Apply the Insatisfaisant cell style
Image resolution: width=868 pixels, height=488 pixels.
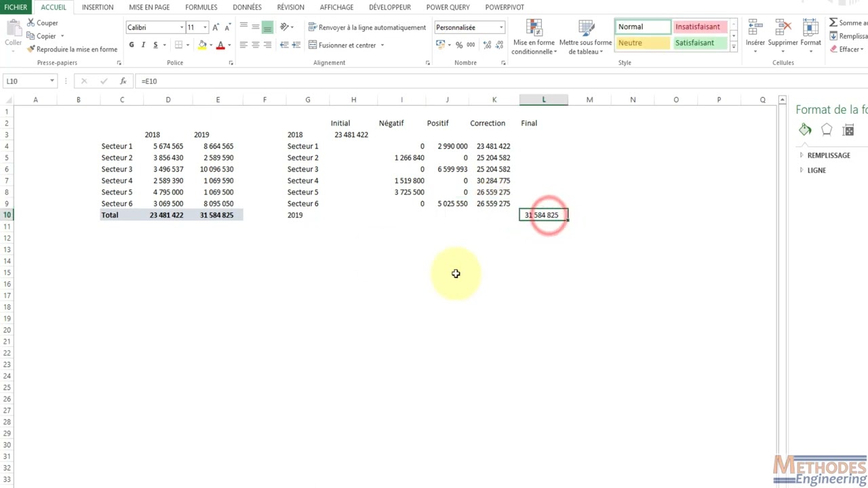(x=700, y=27)
